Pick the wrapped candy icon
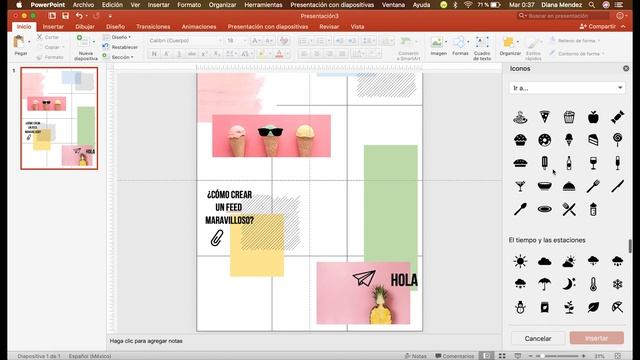The width and height of the screenshot is (640, 360). tap(618, 117)
